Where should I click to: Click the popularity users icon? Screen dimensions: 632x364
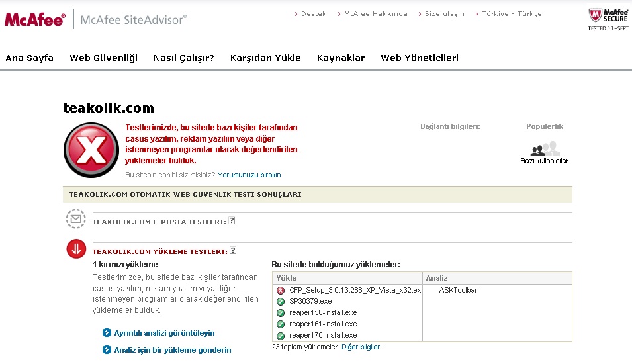click(545, 149)
